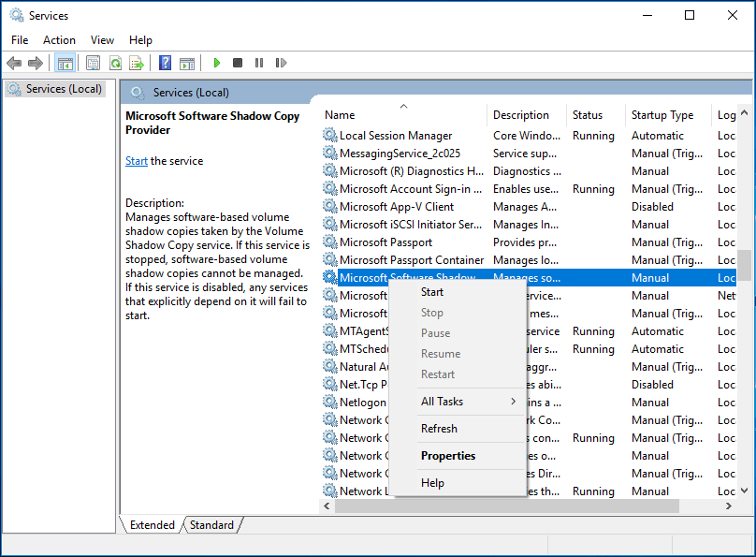The image size is (756, 557).
Task: Switch to the Standard tab
Action: tap(211, 524)
